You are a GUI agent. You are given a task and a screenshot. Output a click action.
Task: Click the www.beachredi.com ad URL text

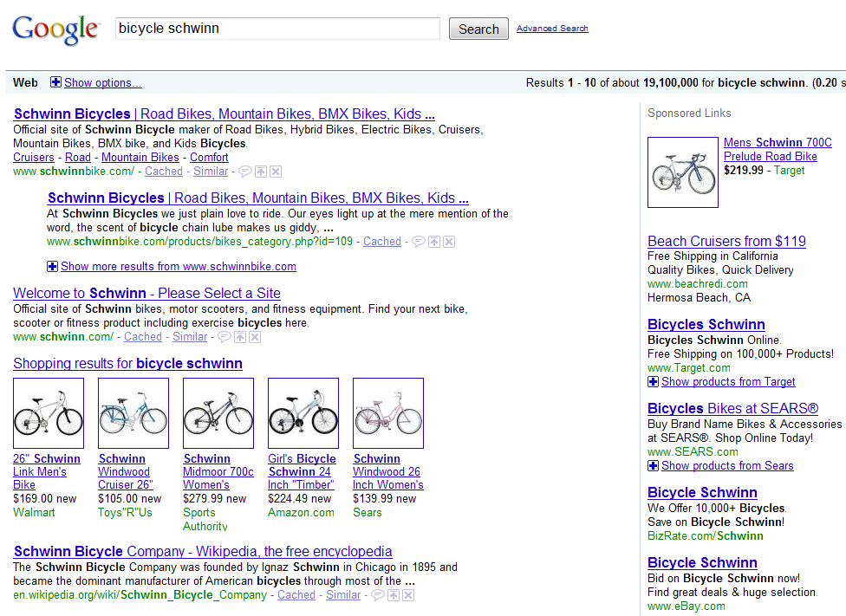coord(698,283)
